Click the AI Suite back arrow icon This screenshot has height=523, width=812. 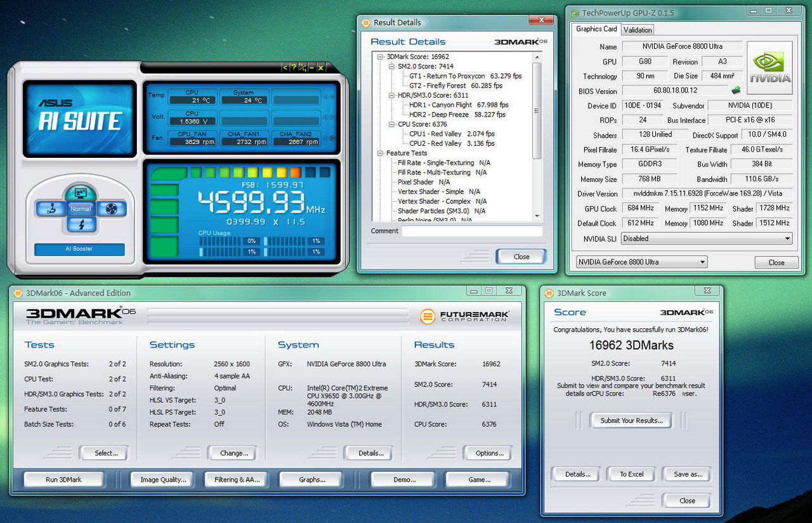click(x=285, y=68)
